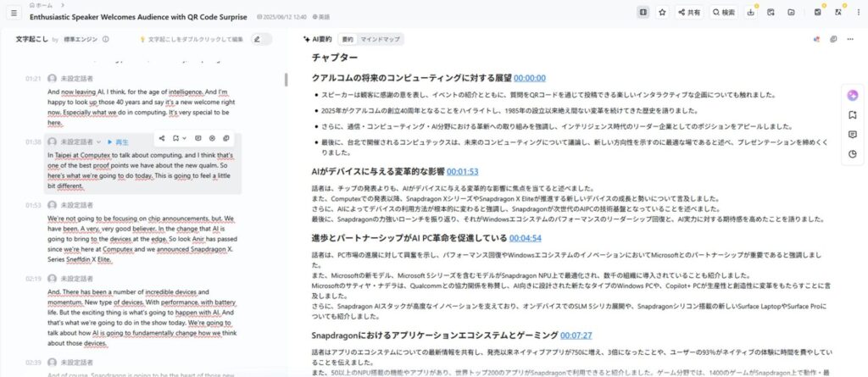Image resolution: width=868 pixels, height=377 pixels.
Task: Click the AI要約 sparkle heading
Action: (318, 39)
